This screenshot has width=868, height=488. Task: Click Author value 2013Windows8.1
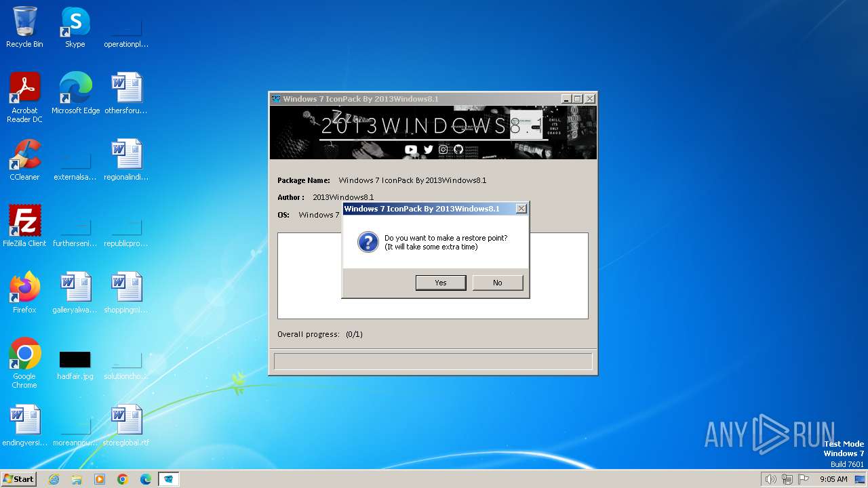click(343, 197)
